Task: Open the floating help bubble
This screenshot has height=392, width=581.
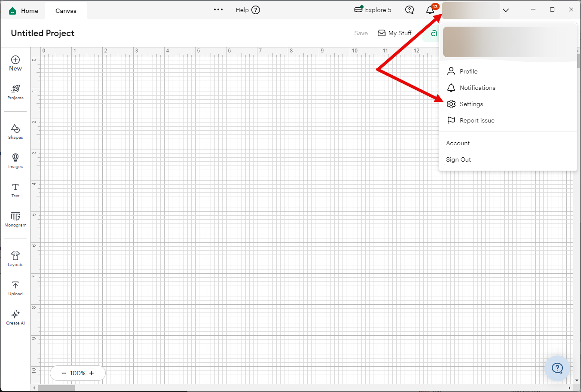Action: [x=557, y=368]
